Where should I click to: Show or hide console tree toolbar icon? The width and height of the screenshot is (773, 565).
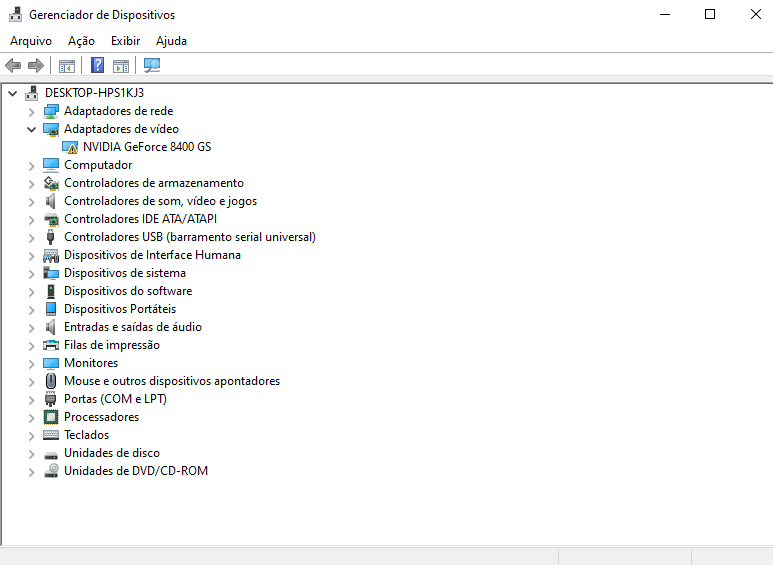pos(67,66)
